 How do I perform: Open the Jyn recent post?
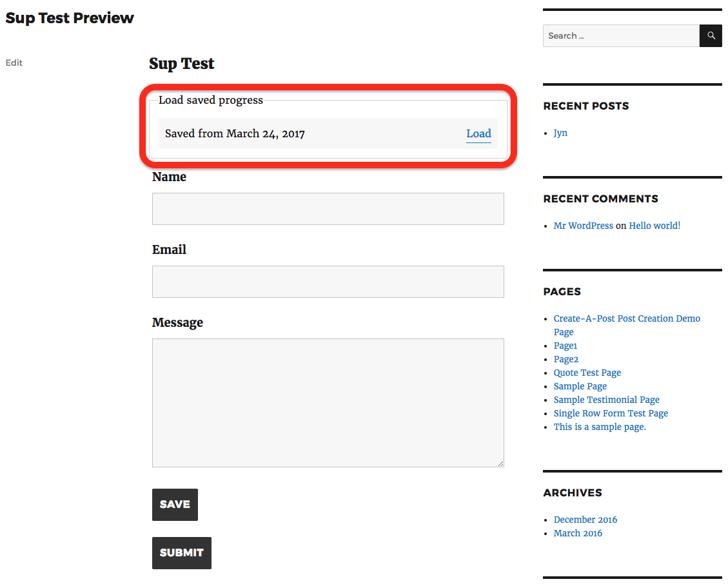[560, 133]
